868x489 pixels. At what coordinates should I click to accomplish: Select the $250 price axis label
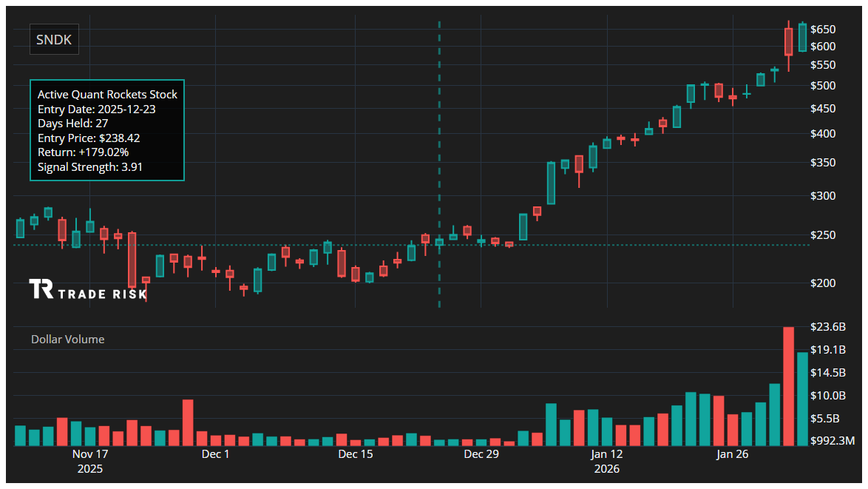tap(823, 235)
